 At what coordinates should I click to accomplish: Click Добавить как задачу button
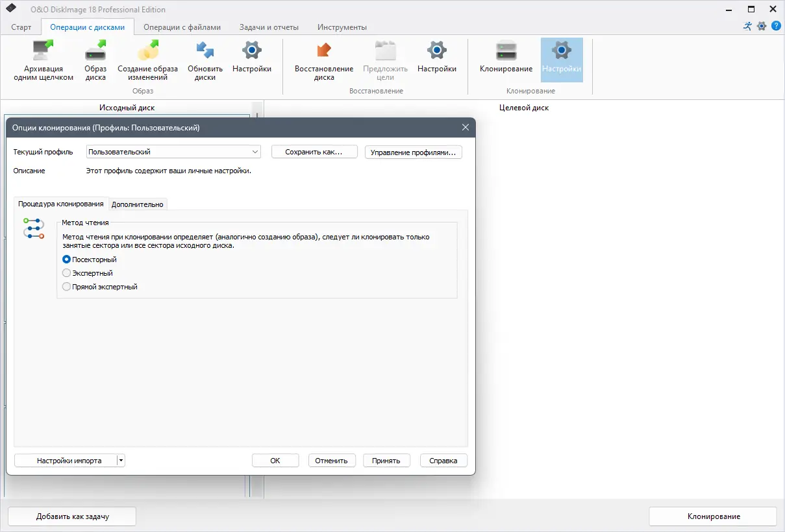[x=72, y=516]
